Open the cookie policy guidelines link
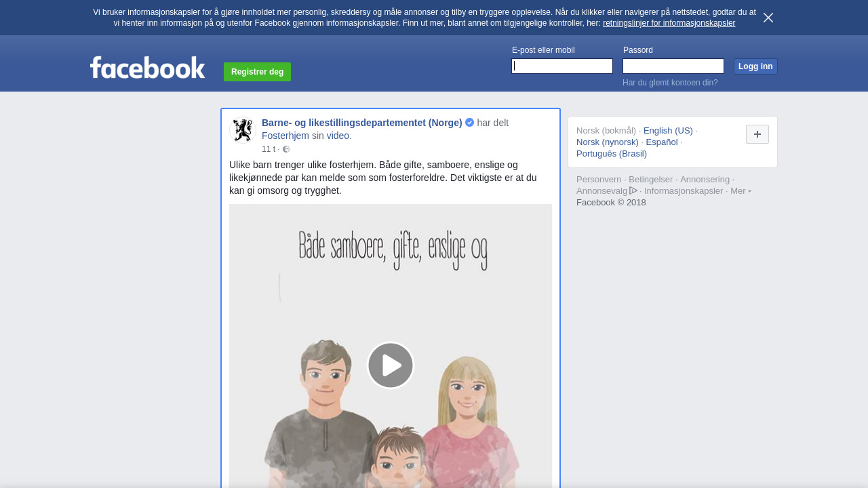Viewport: 868px width, 488px height. point(669,23)
